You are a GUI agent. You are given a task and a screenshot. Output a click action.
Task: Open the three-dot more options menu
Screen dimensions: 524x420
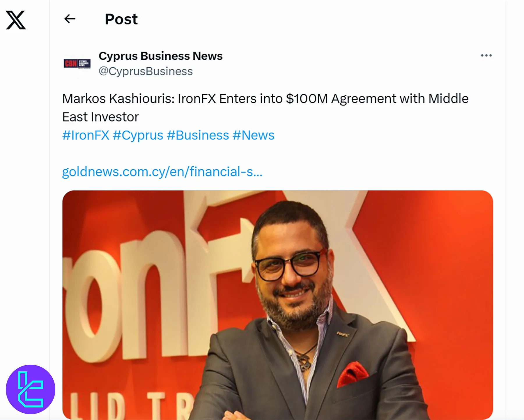coord(486,55)
